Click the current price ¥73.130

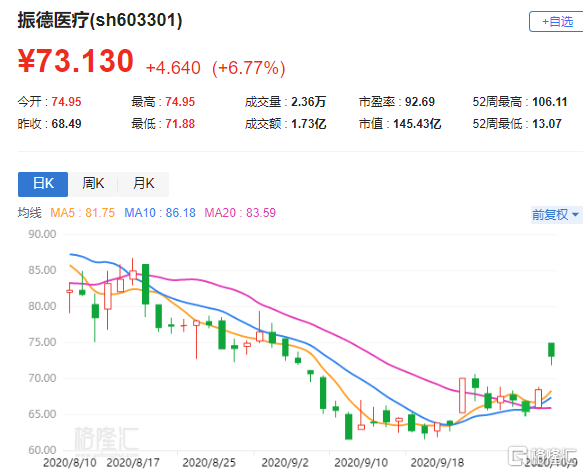point(75,61)
